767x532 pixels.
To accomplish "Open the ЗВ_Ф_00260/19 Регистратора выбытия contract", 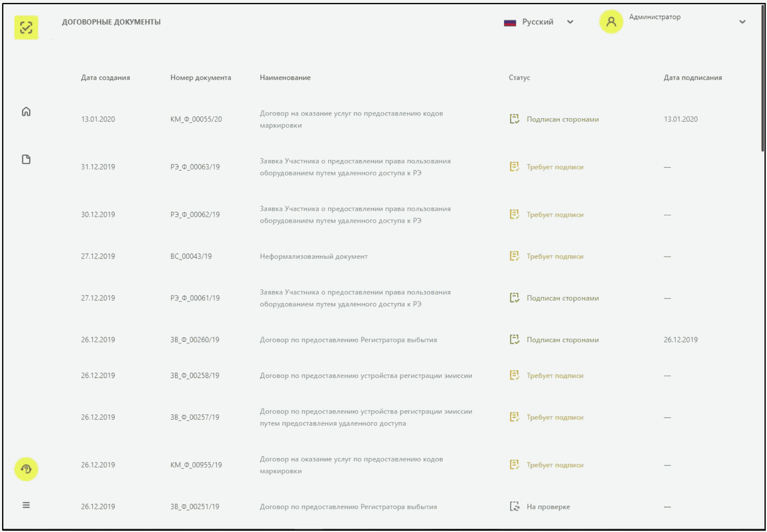I will point(348,340).
